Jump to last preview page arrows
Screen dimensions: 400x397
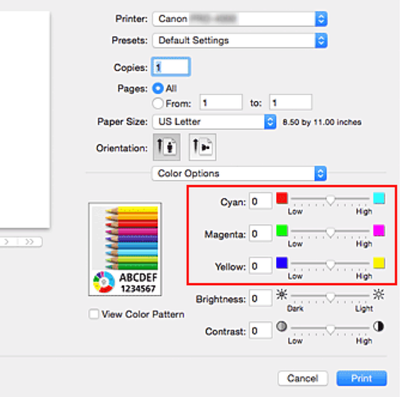(30, 242)
